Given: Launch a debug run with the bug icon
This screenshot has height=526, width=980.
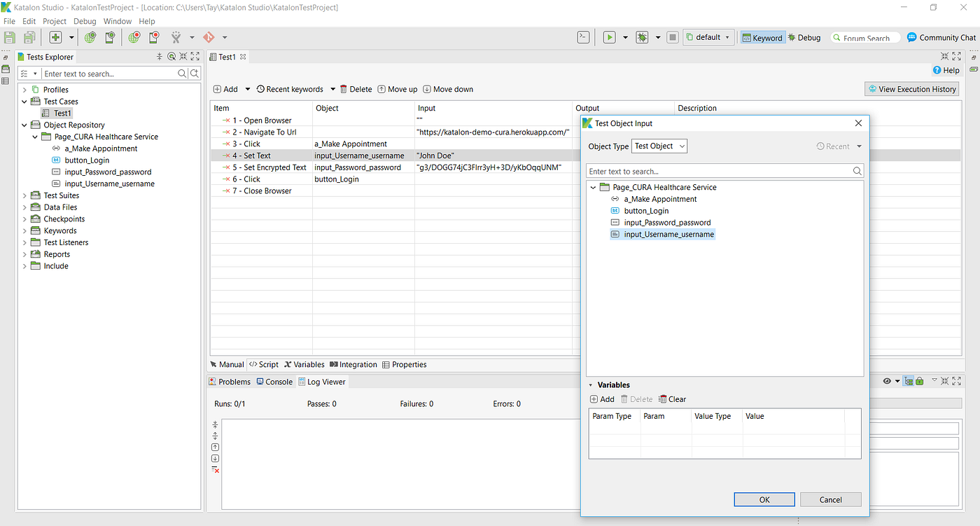Looking at the screenshot, I should tap(641, 37).
